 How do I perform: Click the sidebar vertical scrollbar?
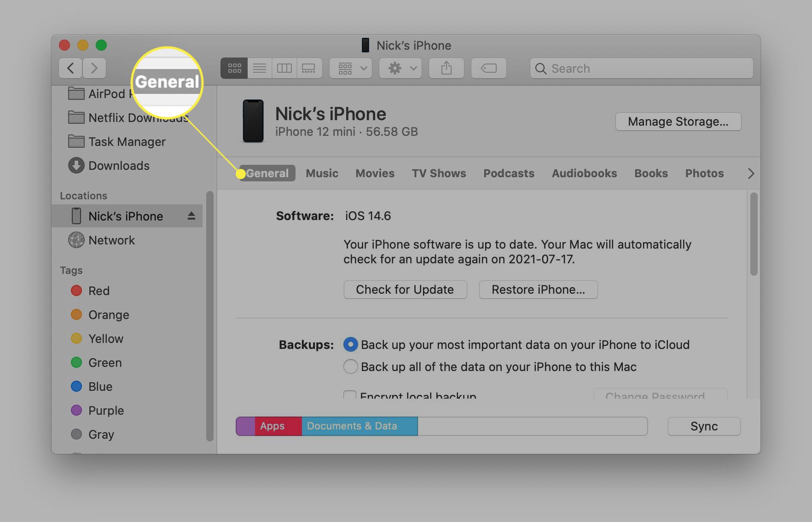(x=210, y=316)
